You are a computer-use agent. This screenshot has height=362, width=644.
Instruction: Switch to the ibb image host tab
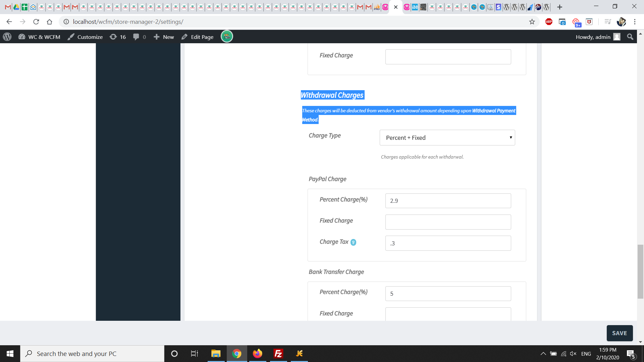pyautogui.click(x=415, y=7)
